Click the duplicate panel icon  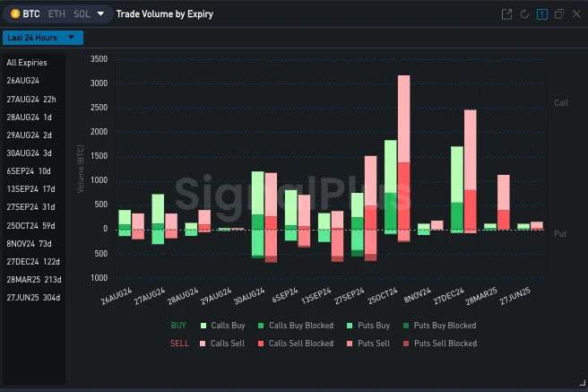pyautogui.click(x=558, y=14)
